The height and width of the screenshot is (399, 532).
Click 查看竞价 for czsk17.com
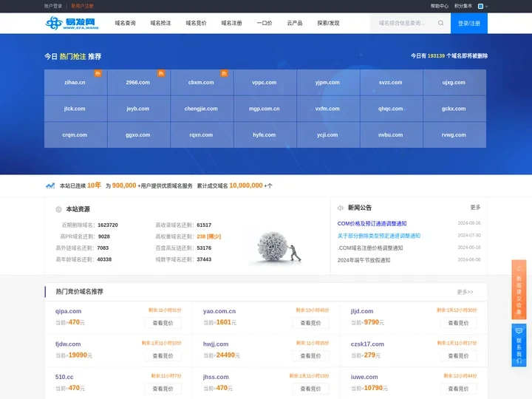458,356
